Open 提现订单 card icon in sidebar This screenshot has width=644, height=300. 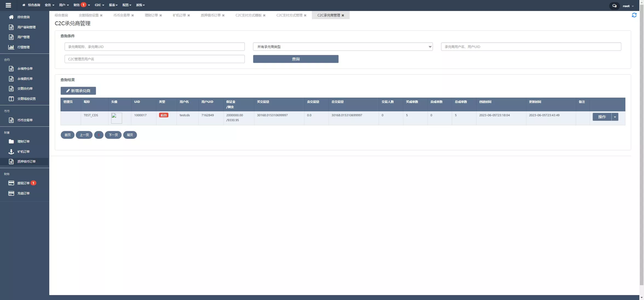coord(11,183)
